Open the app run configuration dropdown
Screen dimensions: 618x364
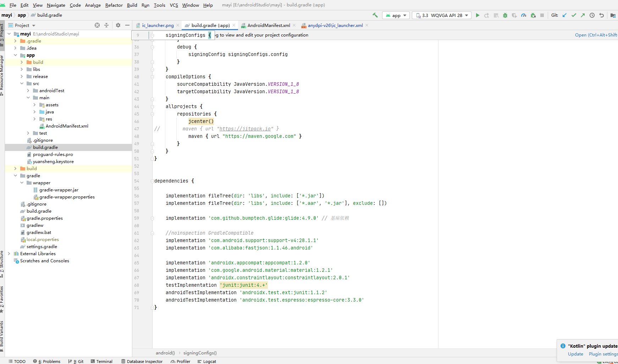[396, 15]
